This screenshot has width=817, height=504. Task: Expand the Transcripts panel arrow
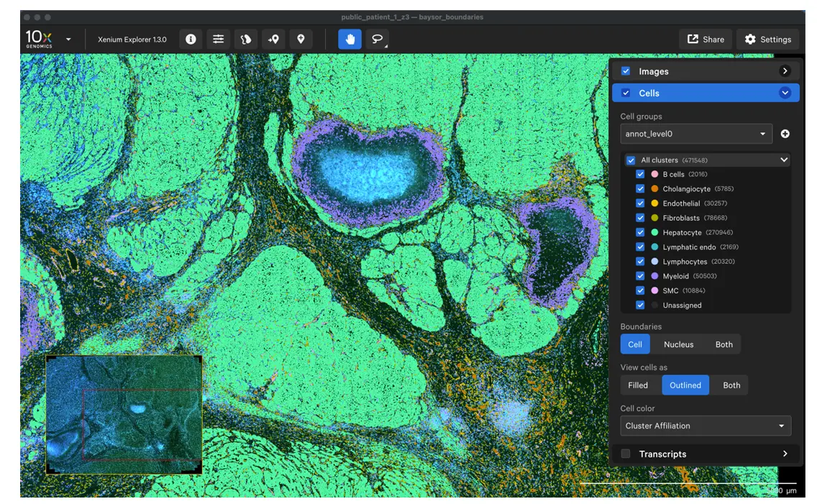coord(785,454)
